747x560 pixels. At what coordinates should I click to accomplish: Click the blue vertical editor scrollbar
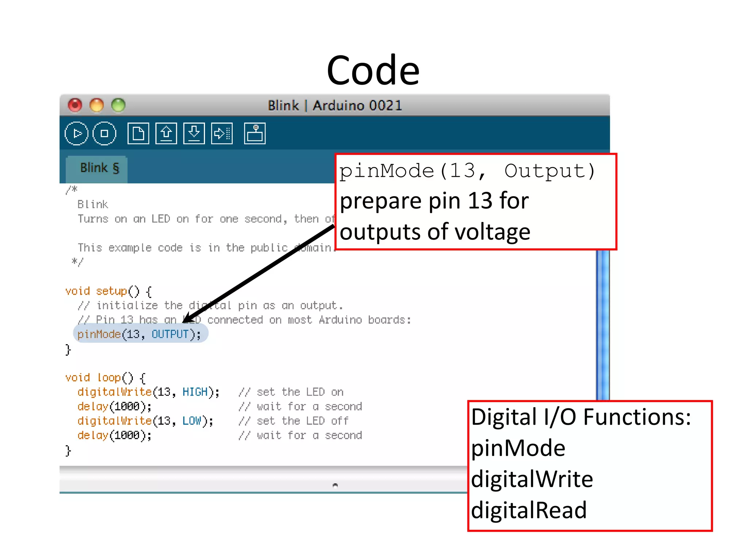point(603,324)
